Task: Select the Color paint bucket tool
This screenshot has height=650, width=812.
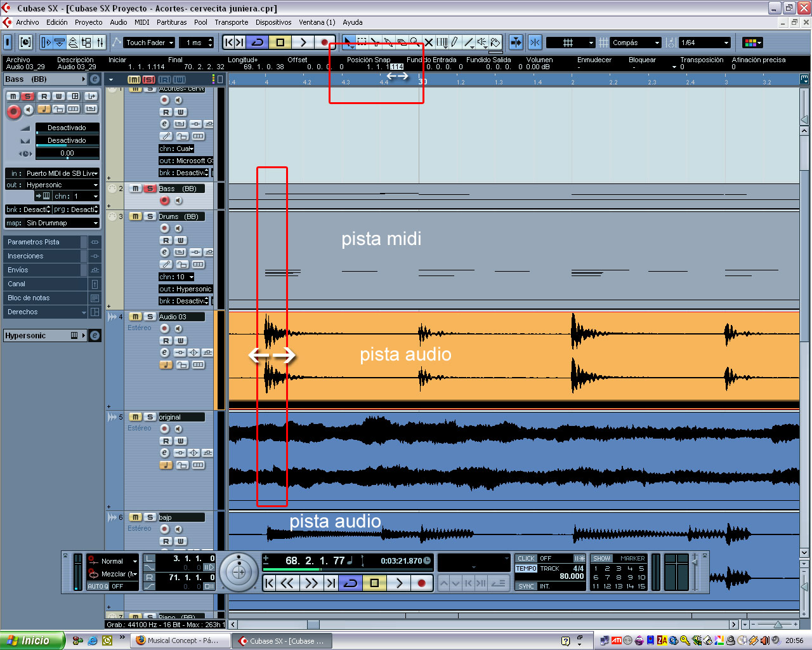Action: coord(495,43)
